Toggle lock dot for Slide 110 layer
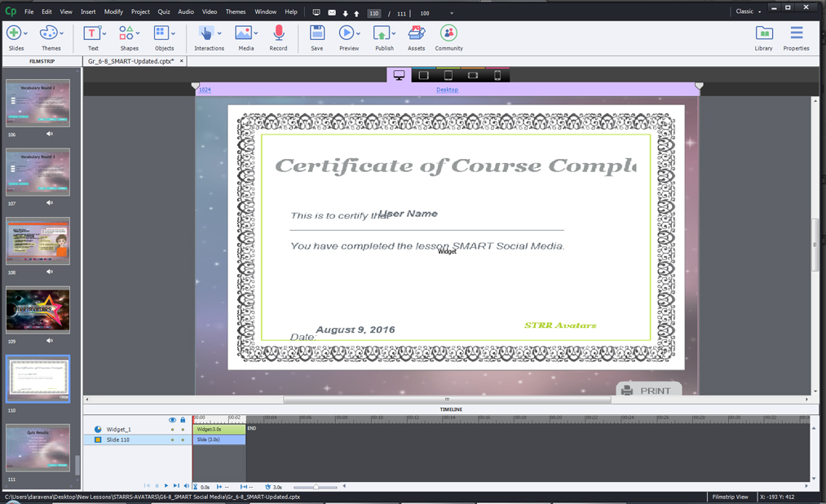The image size is (826, 504). (183, 440)
